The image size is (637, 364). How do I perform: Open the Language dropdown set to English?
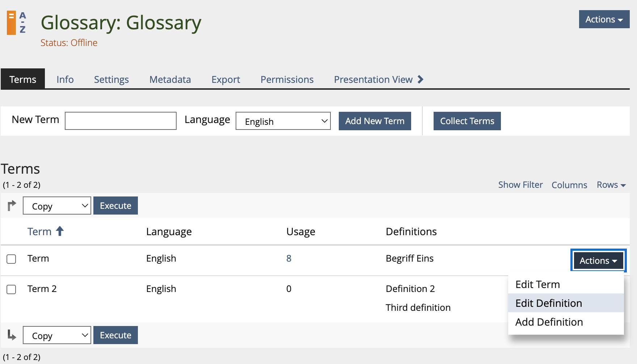tap(283, 121)
